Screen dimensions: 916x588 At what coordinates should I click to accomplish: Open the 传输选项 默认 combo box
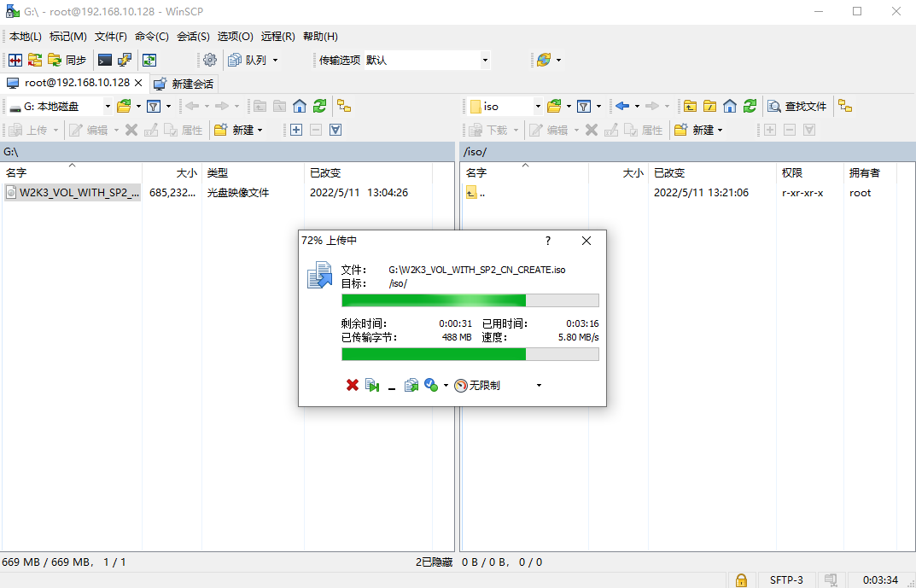click(427, 60)
